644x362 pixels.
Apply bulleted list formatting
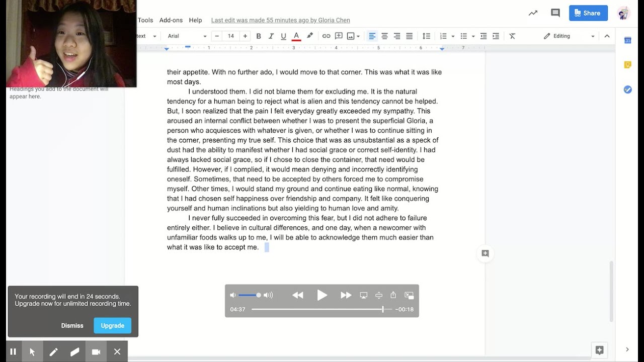tap(464, 36)
